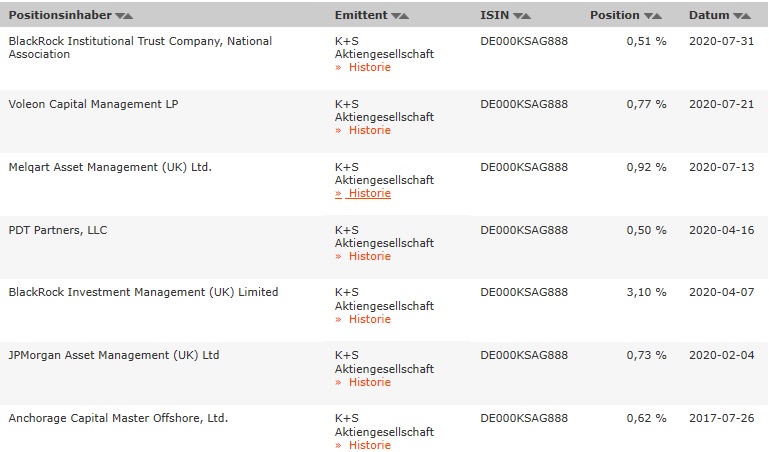Screen dimensions: 769x452
Task: Open Historie link for Voleon Capital Management
Action: pos(369,130)
